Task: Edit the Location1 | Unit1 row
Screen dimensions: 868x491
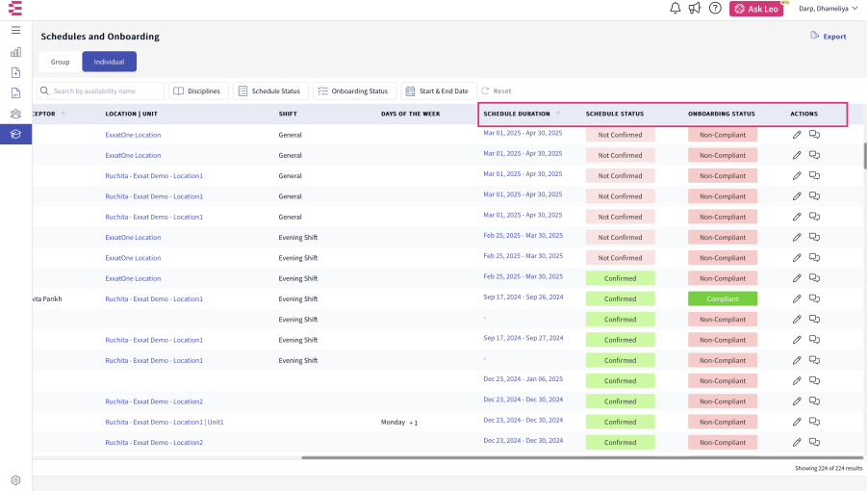Action: click(x=797, y=422)
